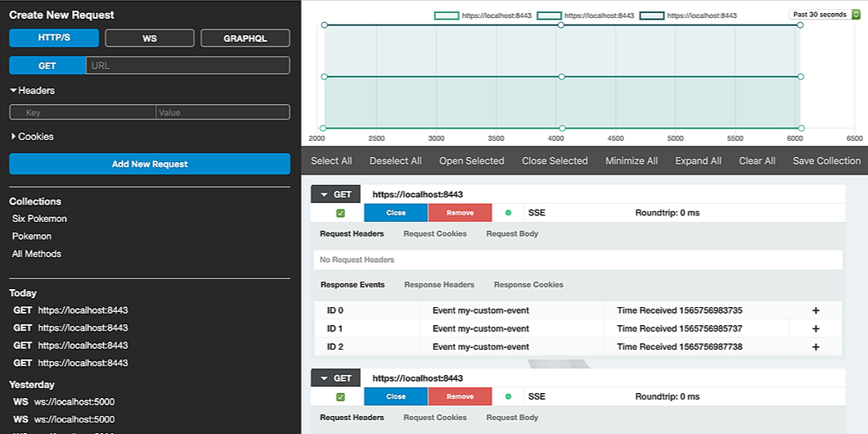The height and width of the screenshot is (434, 868).
Task: Click Save Collection in toolbar
Action: (826, 160)
